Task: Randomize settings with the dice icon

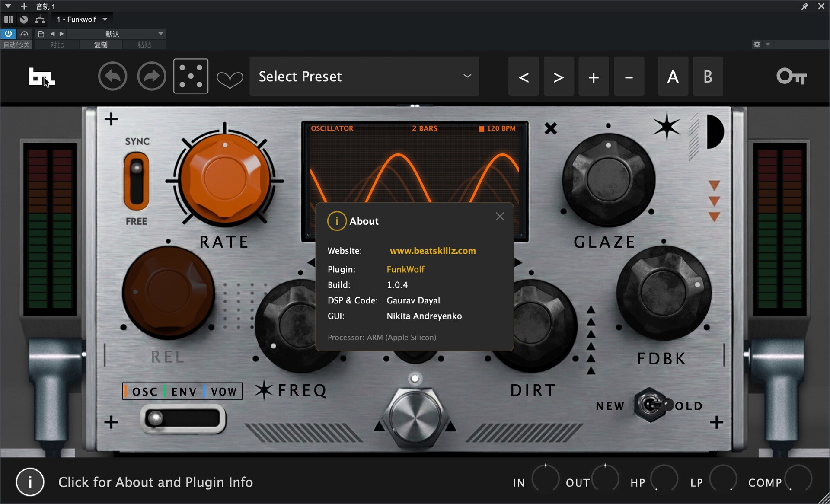Action: 191,77
